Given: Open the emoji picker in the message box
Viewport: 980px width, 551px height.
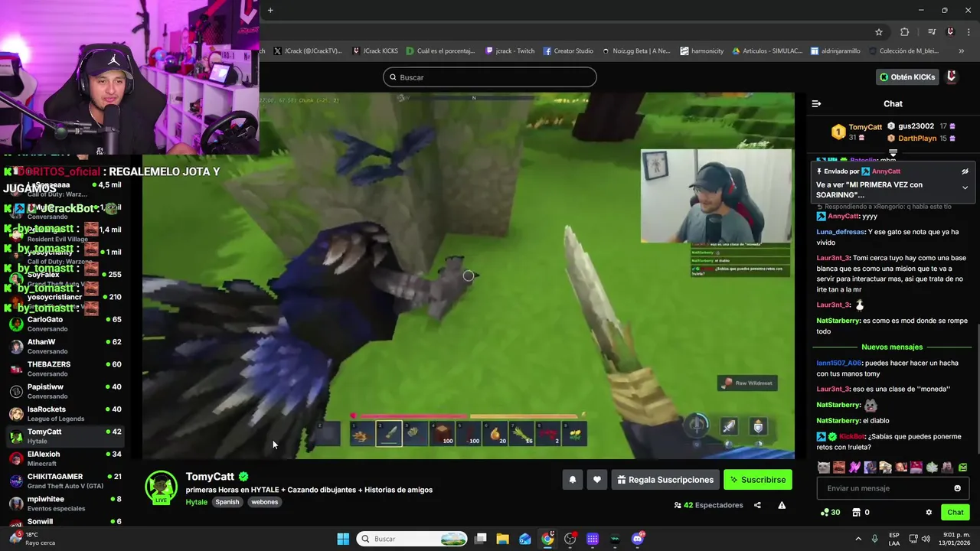Looking at the screenshot, I should [957, 488].
